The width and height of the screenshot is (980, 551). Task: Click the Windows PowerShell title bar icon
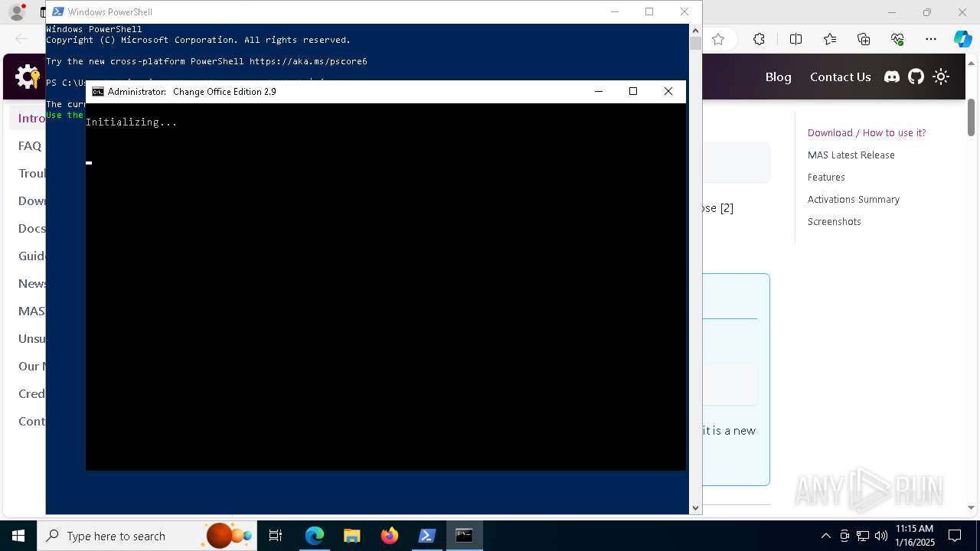click(57, 11)
